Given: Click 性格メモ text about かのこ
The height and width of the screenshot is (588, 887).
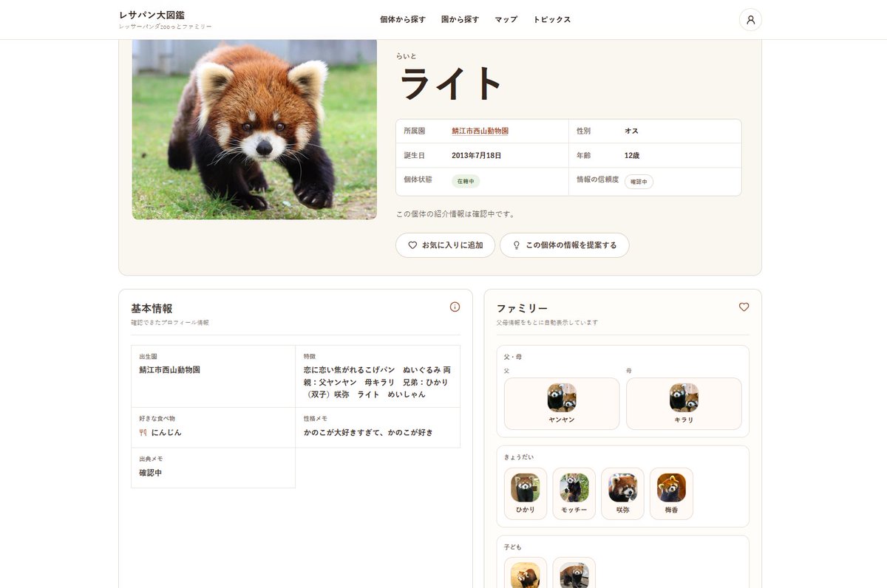Looking at the screenshot, I should [x=368, y=432].
